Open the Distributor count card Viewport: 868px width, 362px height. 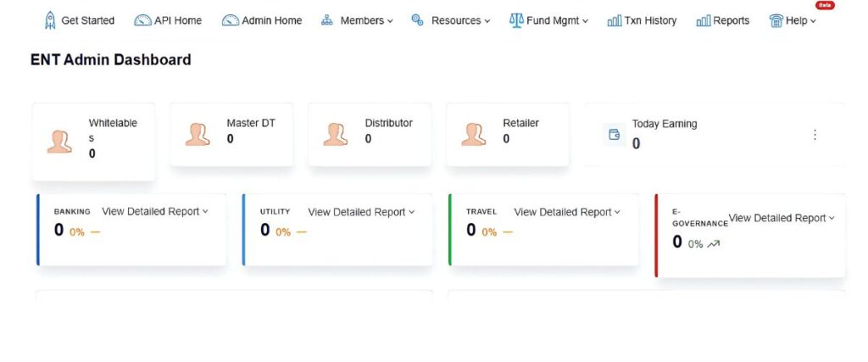(370, 134)
